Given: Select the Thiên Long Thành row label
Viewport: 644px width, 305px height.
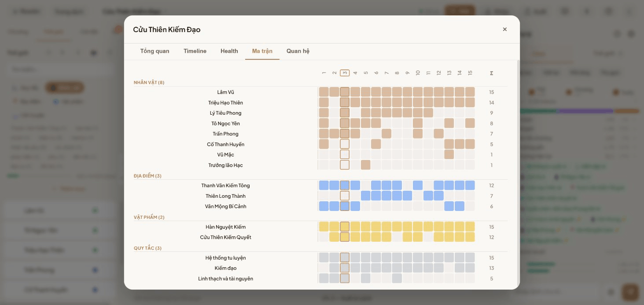Looking at the screenshot, I should 225,196.
